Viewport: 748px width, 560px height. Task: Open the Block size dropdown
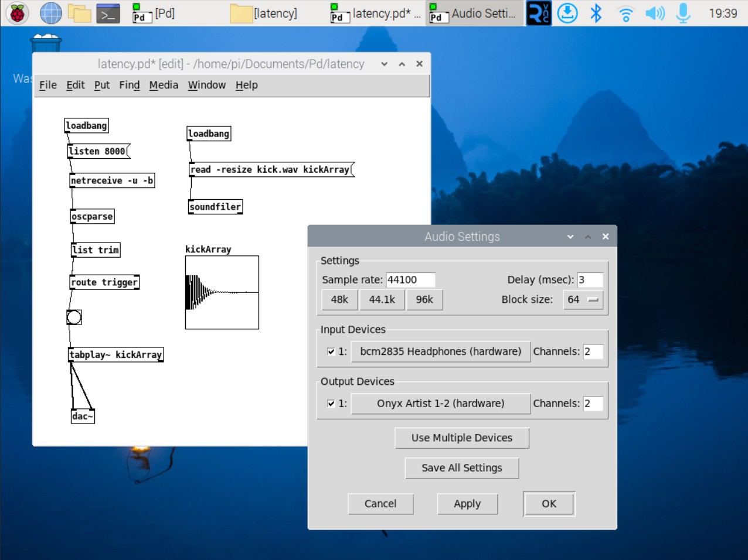583,300
